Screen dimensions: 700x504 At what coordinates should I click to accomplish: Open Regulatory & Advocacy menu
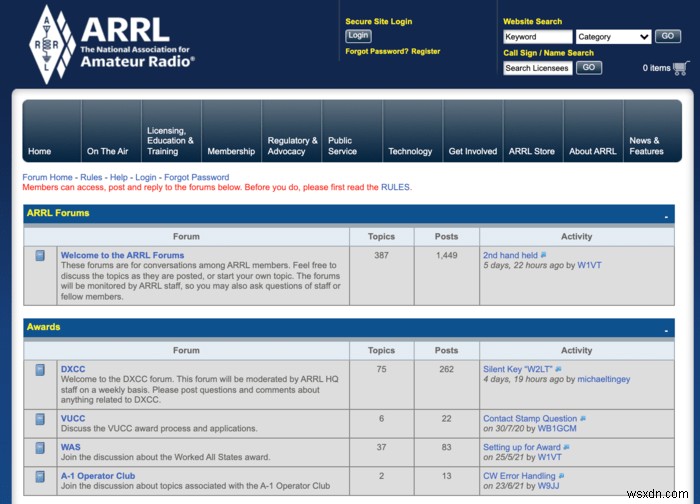[292, 131]
